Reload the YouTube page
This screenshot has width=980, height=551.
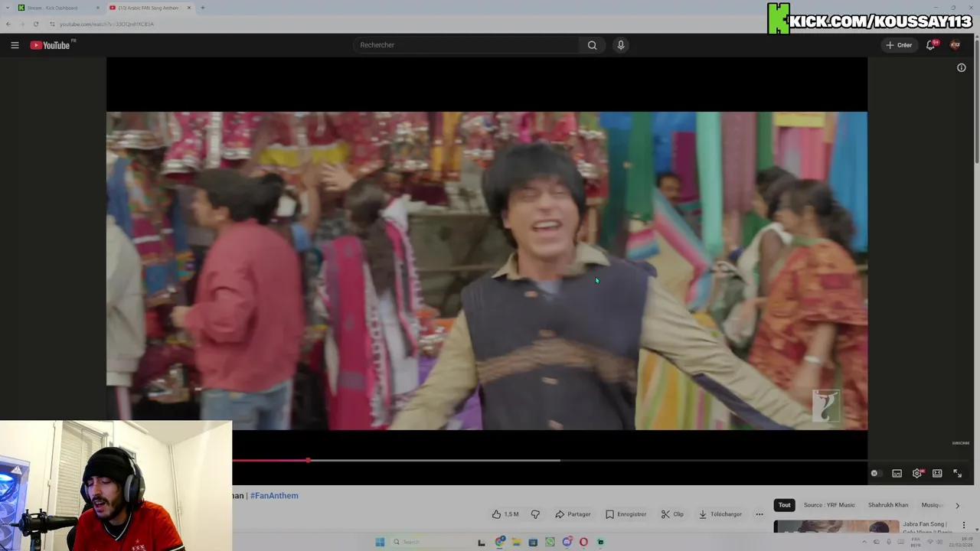[x=36, y=24]
